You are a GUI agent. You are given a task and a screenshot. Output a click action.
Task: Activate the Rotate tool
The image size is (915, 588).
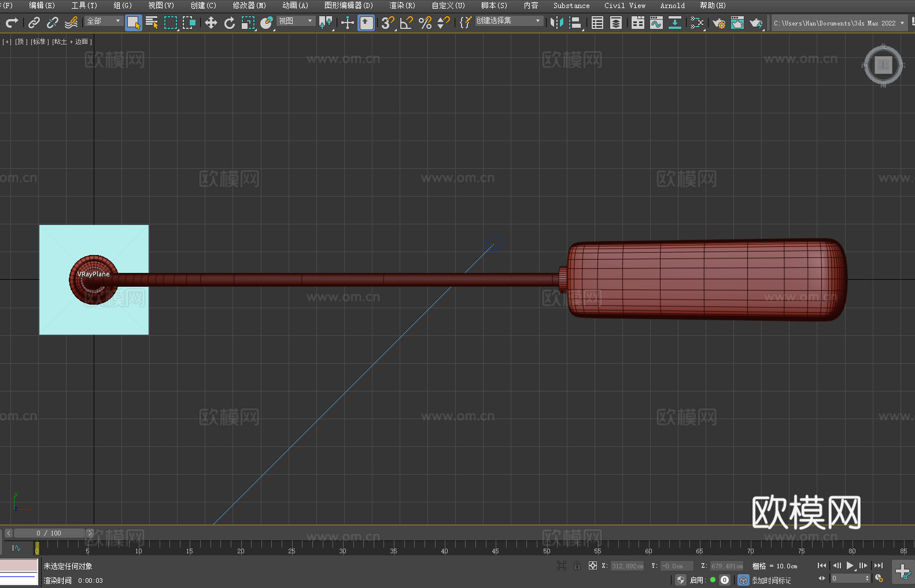point(230,23)
